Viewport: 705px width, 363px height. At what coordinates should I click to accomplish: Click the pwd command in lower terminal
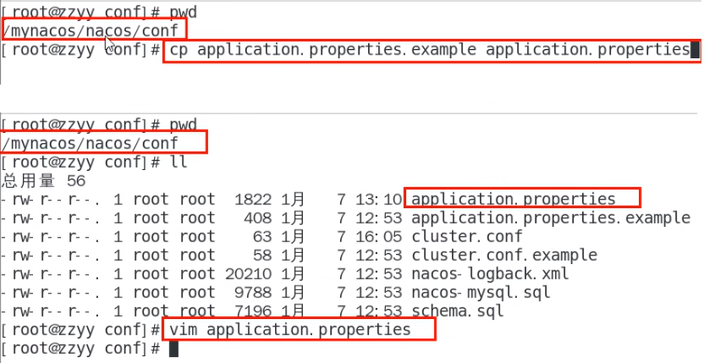coord(183,125)
